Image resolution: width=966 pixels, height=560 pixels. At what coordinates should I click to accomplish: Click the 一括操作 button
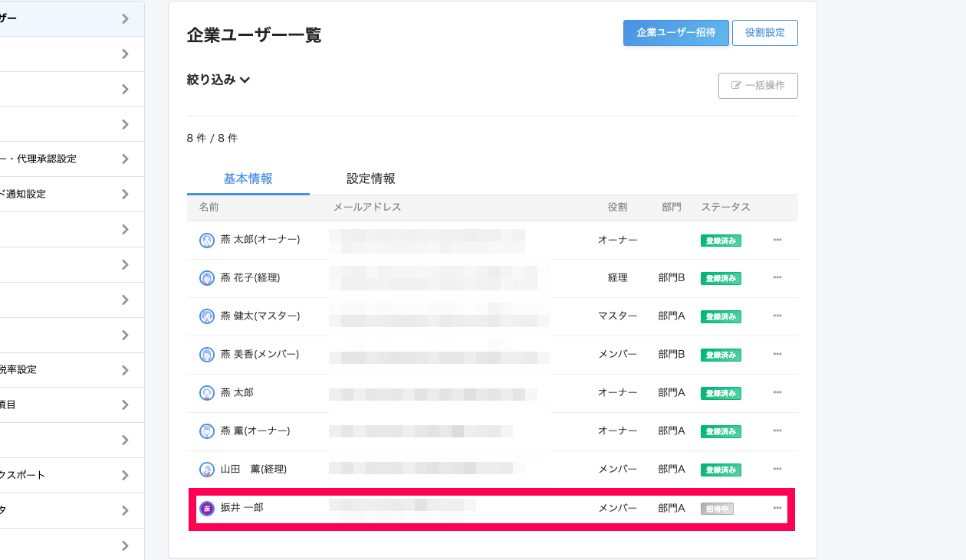tap(758, 86)
